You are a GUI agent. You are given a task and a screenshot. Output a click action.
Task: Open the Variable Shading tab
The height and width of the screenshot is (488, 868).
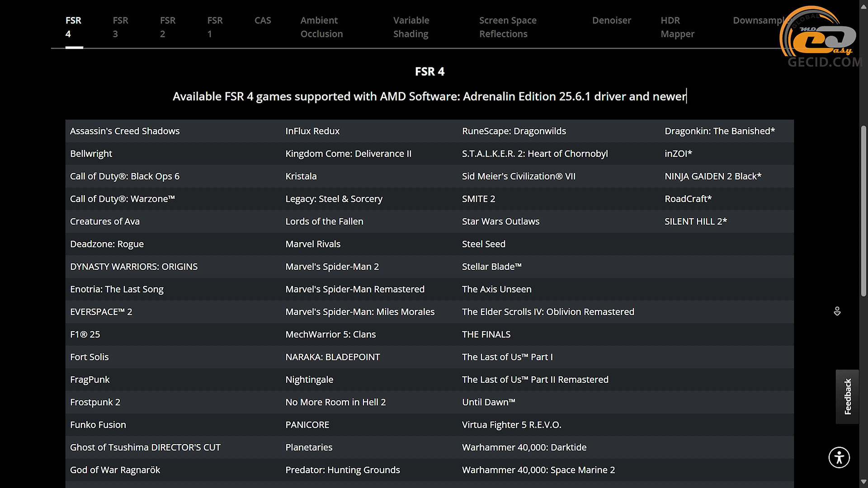coord(411,27)
